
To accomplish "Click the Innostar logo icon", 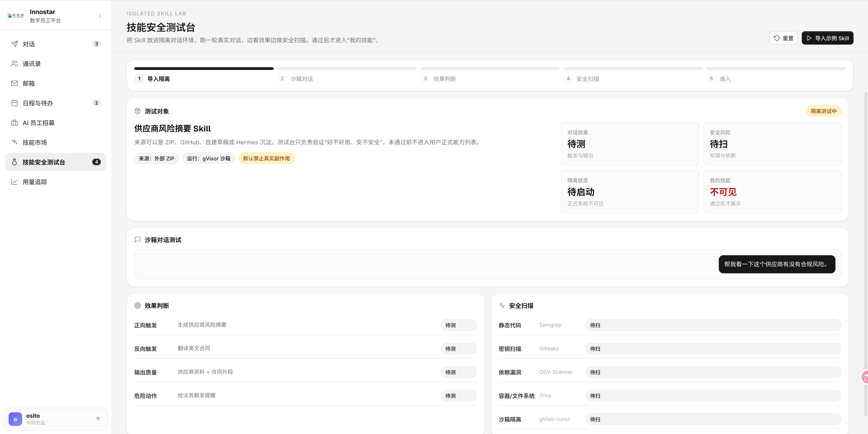I will pyautogui.click(x=16, y=16).
